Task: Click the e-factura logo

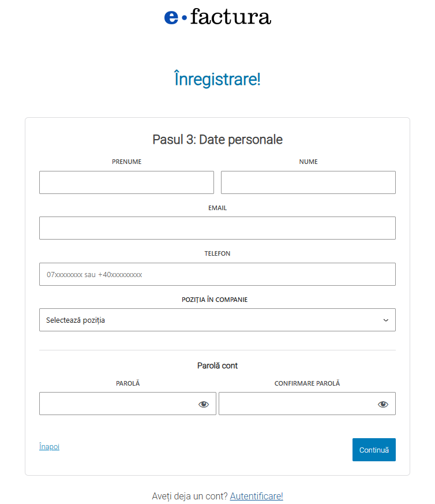Action: tap(217, 17)
